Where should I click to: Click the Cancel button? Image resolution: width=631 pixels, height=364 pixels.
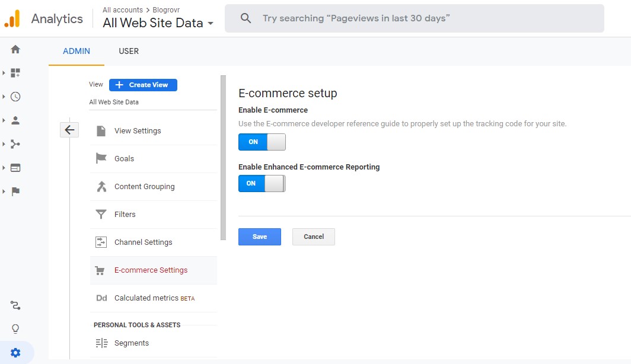click(x=313, y=237)
